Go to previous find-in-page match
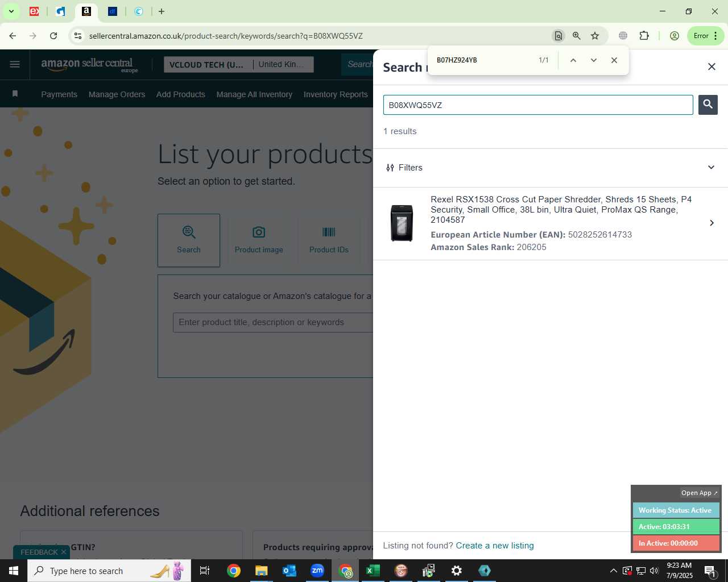Screen dimensions: 728x582 [573, 60]
